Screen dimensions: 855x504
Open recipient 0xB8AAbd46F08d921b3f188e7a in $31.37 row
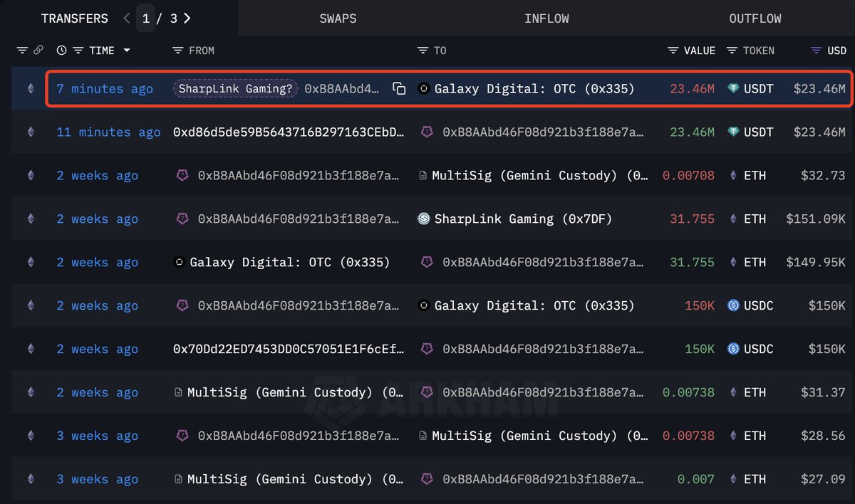coord(543,393)
